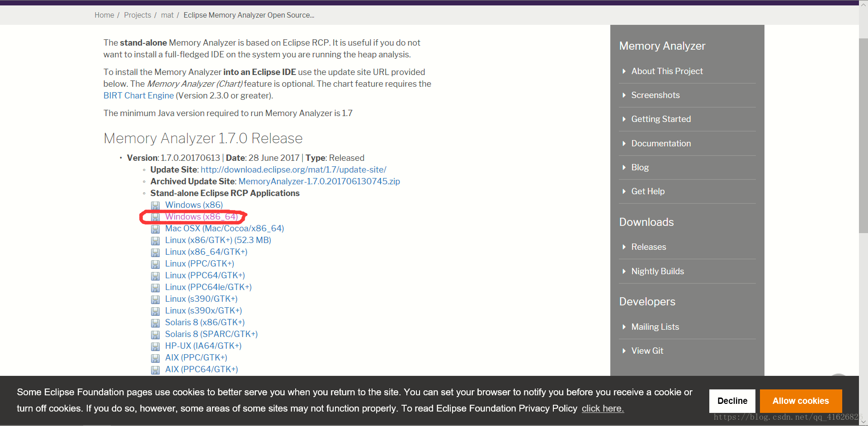
Task: Open Documentation sidebar item
Action: pos(661,144)
